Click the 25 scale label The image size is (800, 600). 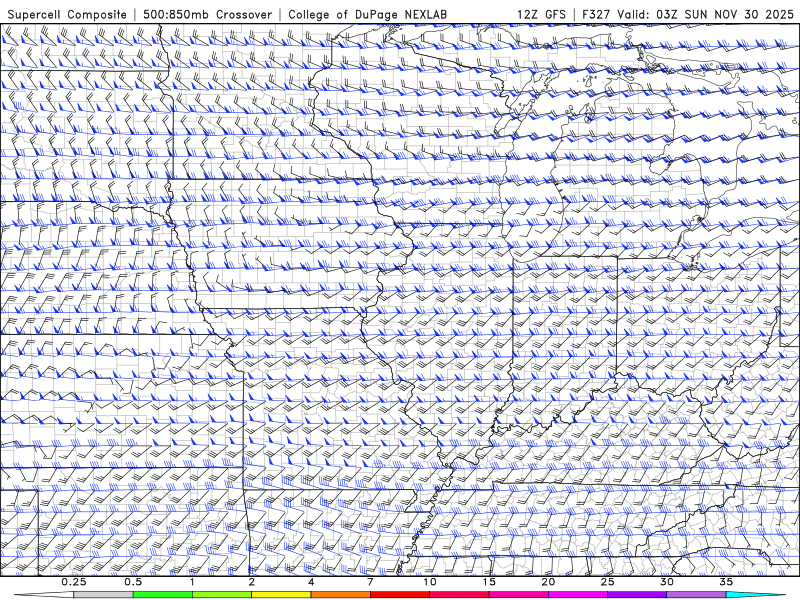pos(608,582)
